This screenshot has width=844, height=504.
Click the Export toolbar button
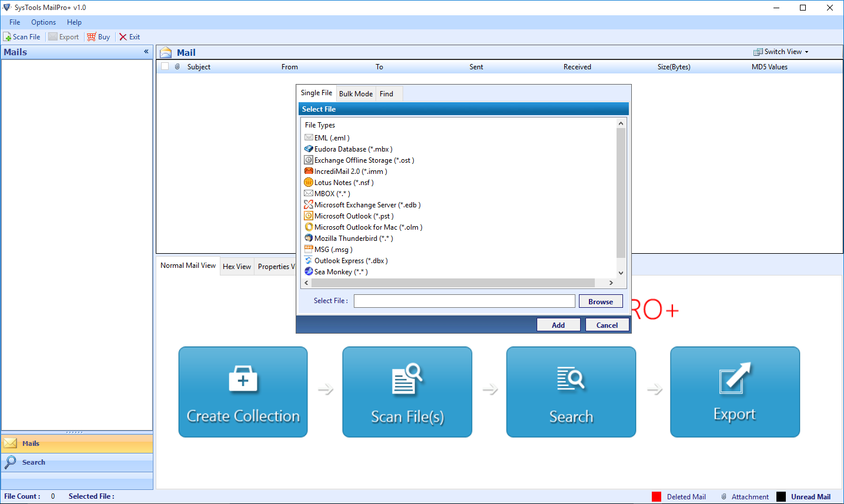(x=63, y=37)
